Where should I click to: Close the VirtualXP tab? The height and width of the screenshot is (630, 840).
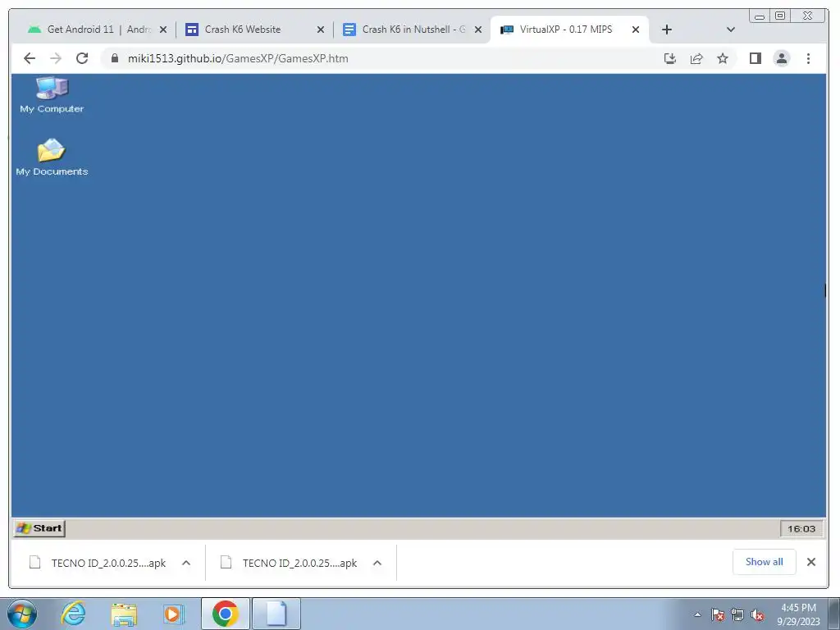[x=636, y=30]
